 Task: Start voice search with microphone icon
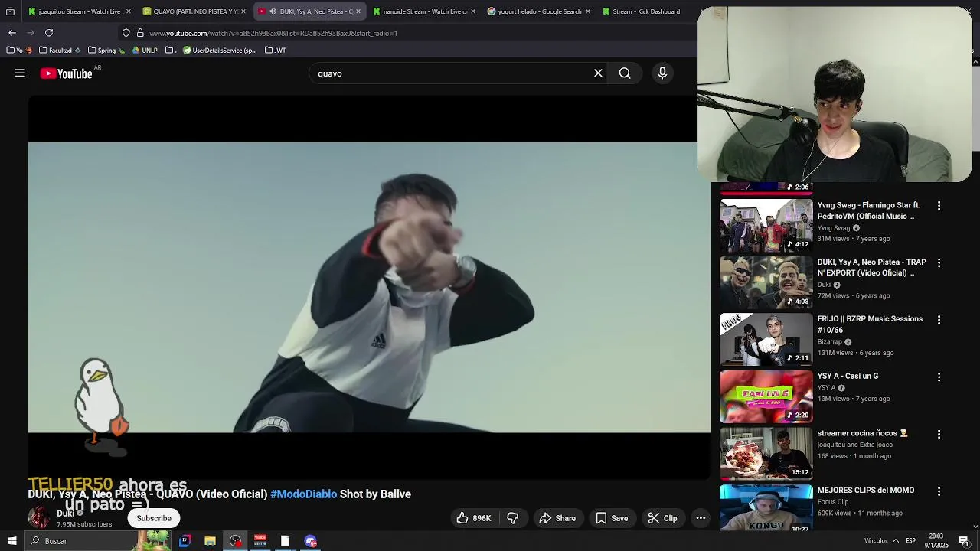pyautogui.click(x=662, y=73)
